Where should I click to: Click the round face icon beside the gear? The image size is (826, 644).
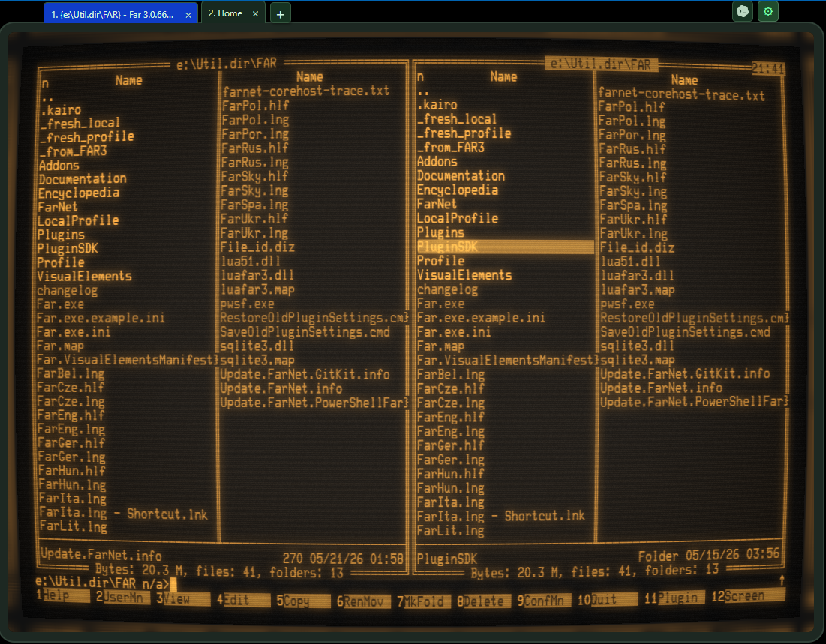click(x=743, y=11)
